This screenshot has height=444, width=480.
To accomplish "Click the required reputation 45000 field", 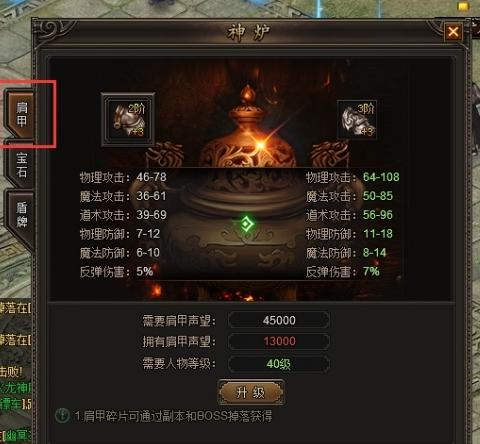I will click(x=279, y=320).
